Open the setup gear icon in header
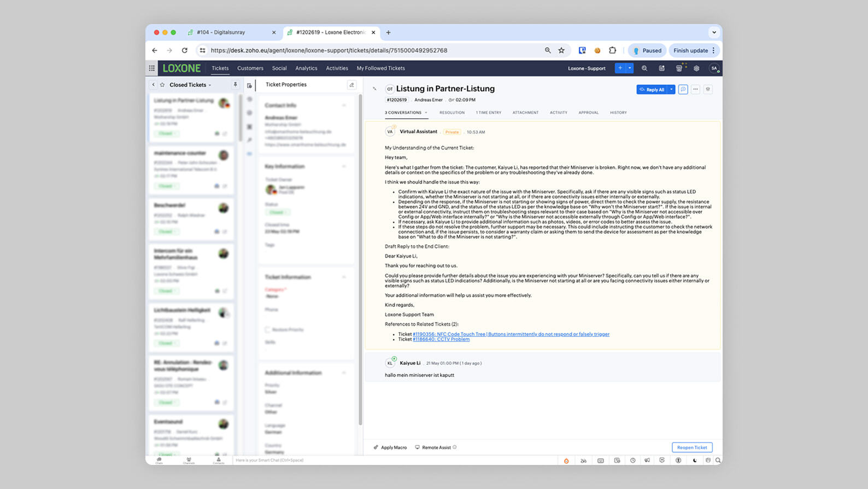868x489 pixels. coord(696,68)
